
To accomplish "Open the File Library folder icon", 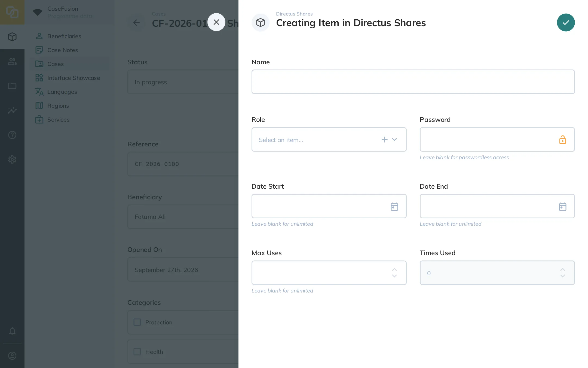I will click(12, 86).
